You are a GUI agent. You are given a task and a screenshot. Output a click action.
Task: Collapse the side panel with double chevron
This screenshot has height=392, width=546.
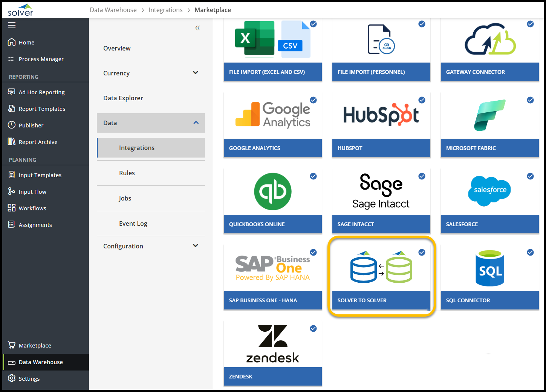coord(197,28)
